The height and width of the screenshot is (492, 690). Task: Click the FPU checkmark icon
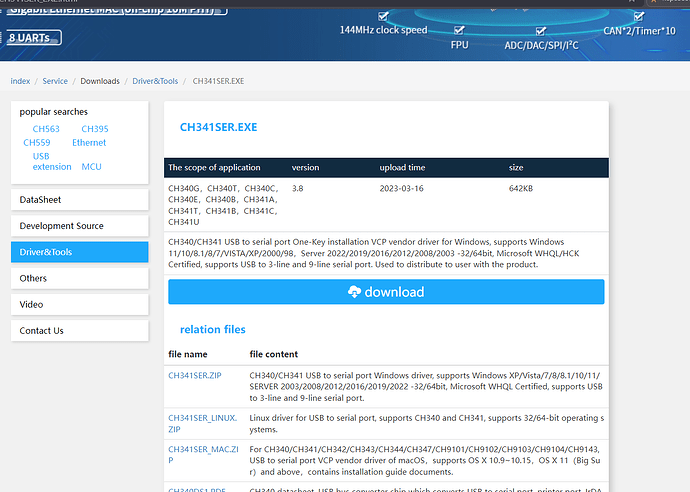point(459,30)
